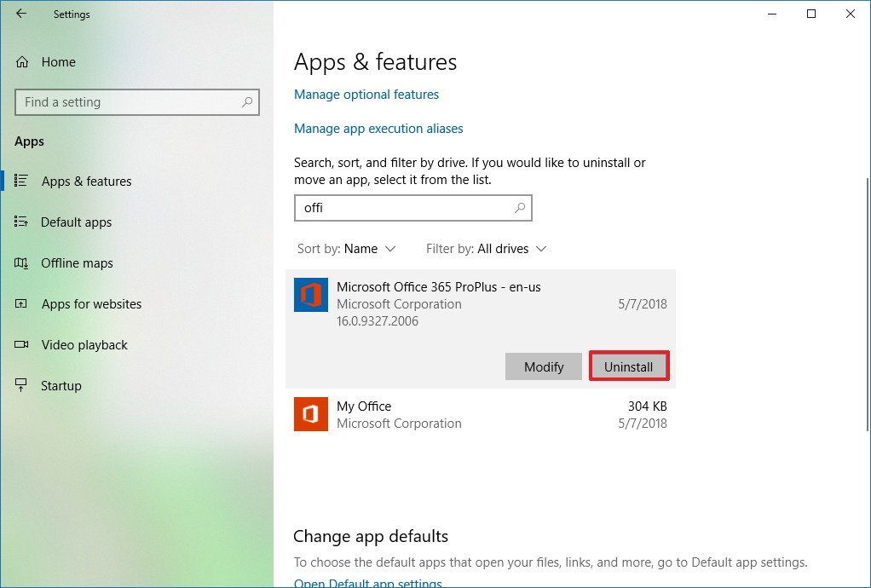Select Default apps in the sidebar
871x588 pixels.
click(x=76, y=222)
